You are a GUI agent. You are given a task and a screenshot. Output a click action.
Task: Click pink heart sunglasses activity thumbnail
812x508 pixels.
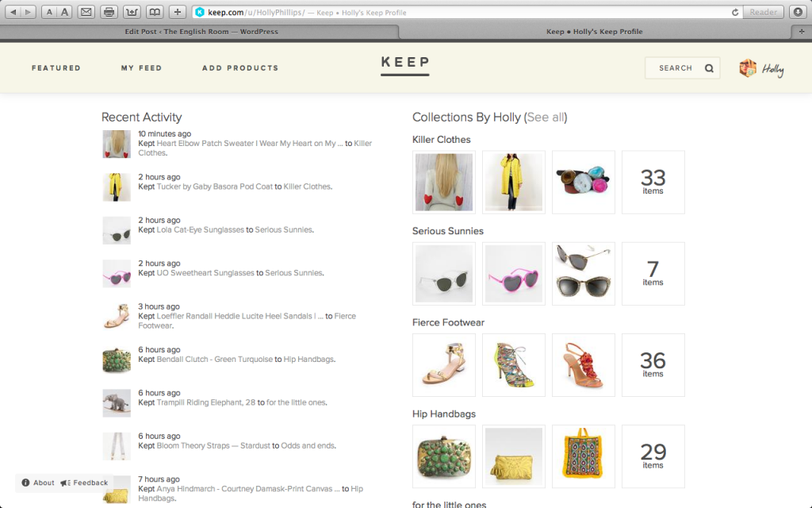(x=117, y=273)
